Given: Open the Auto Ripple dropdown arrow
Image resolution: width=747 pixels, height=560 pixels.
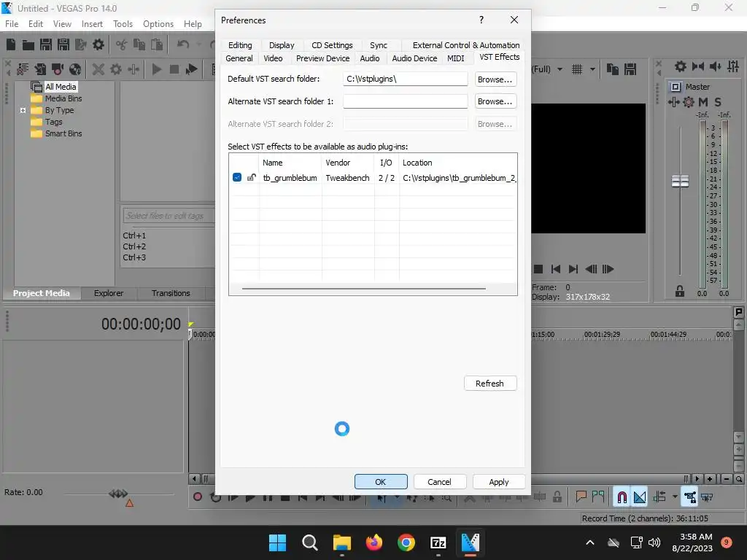Looking at the screenshot, I should pos(675,497).
